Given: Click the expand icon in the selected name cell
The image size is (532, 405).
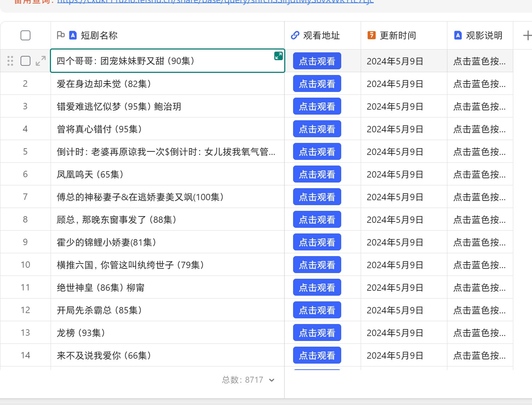Looking at the screenshot, I should [x=279, y=56].
